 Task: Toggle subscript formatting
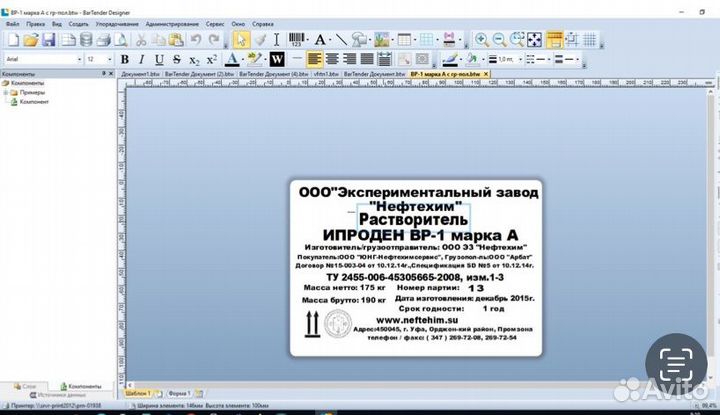point(194,60)
